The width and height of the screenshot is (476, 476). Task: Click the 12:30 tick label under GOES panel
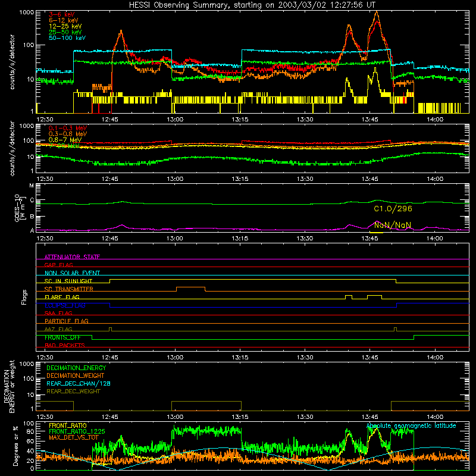coord(45,239)
